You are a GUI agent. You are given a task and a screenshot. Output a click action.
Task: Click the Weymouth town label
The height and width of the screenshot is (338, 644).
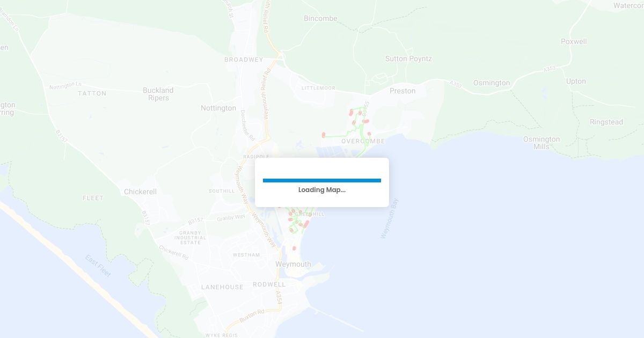293,264
